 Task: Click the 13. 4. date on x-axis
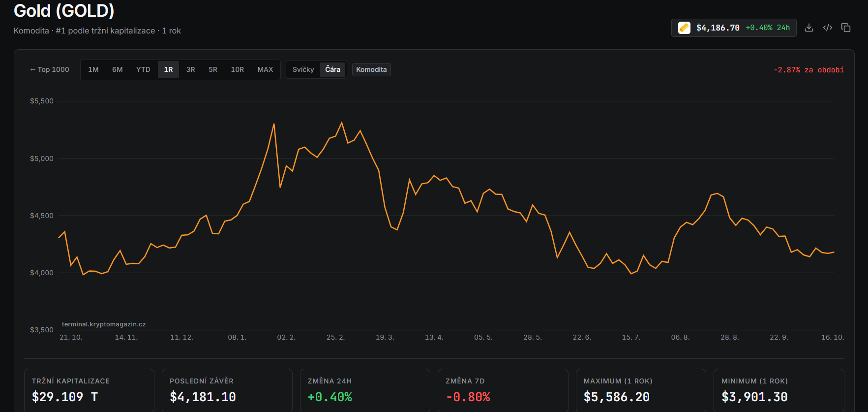pyautogui.click(x=434, y=337)
